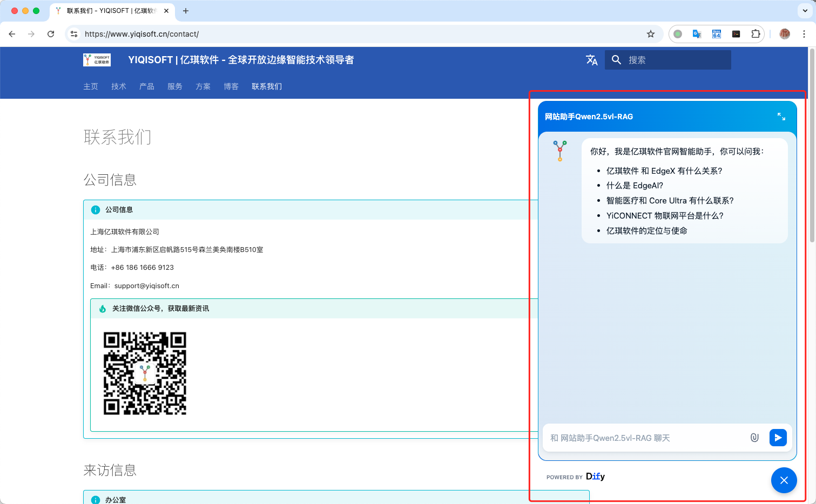Click the attachment paperclip icon in chat
This screenshot has width=816, height=504.
(754, 438)
